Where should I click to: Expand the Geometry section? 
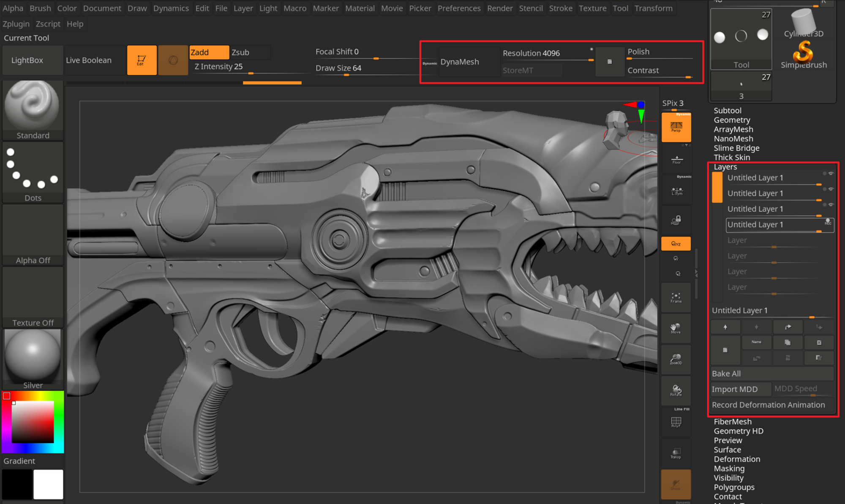732,120
